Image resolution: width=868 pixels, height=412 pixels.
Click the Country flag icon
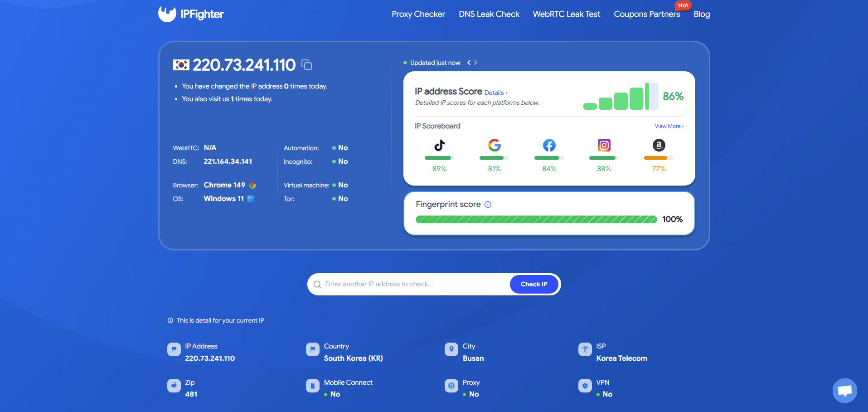(x=313, y=349)
